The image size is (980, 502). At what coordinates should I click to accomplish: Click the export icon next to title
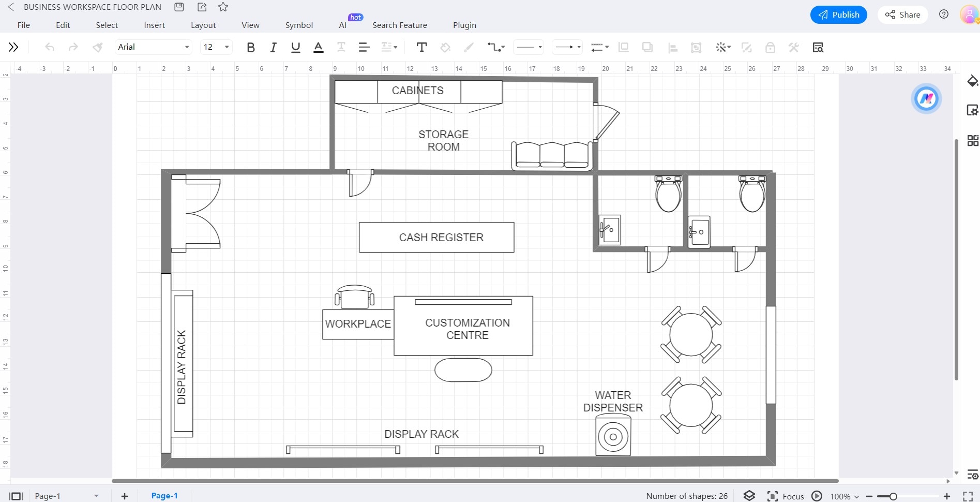coord(202,7)
